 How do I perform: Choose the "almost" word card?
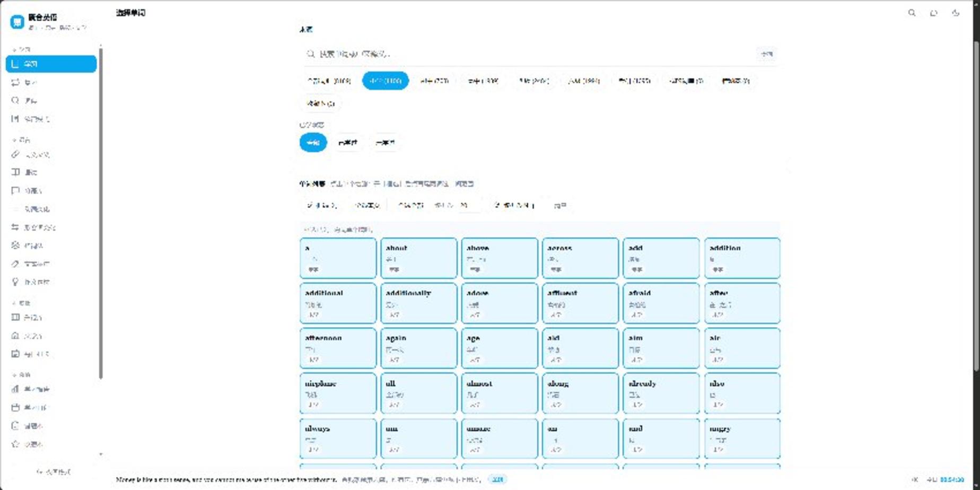point(500,393)
